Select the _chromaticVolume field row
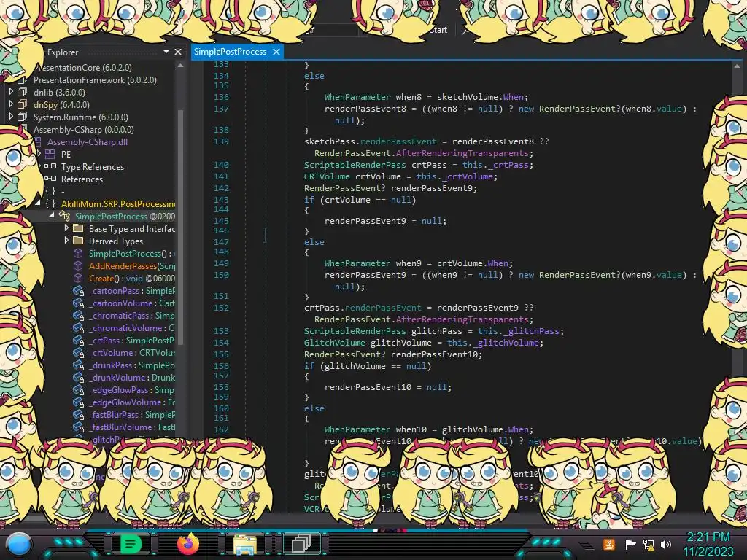Viewport: 747px width, 560px height. pos(131,327)
